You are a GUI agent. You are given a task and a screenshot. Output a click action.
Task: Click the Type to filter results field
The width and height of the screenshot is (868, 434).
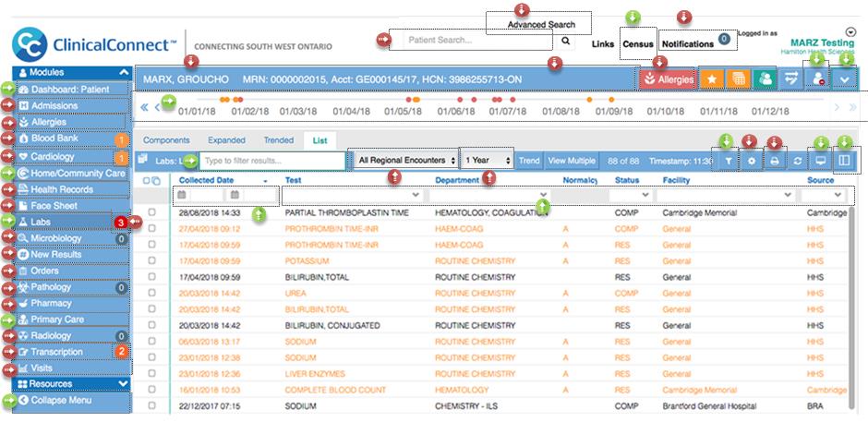pos(273,161)
